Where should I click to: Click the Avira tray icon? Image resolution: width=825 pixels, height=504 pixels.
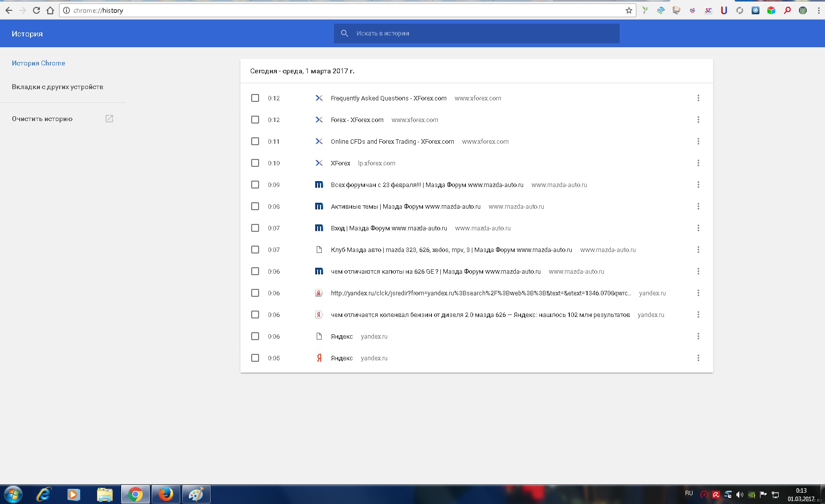pyautogui.click(x=716, y=495)
